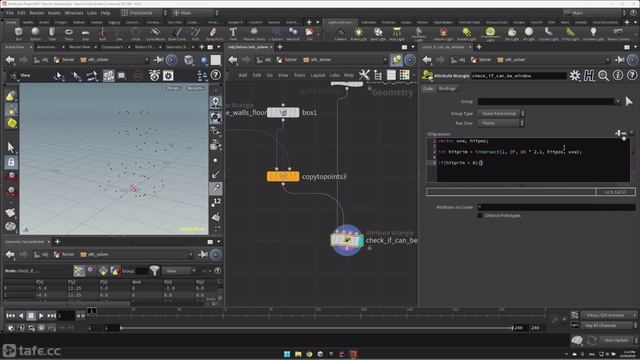This screenshot has width=640, height=360.
Task: Jump to the last frame
Action: (51, 316)
